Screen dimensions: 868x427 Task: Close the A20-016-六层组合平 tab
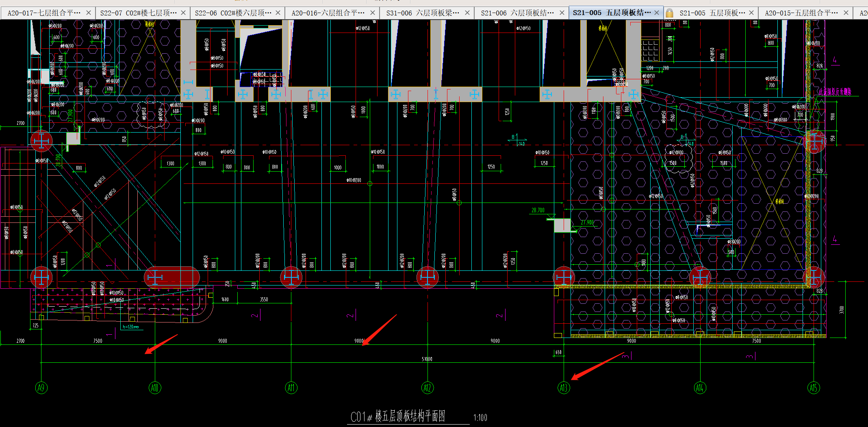point(373,13)
